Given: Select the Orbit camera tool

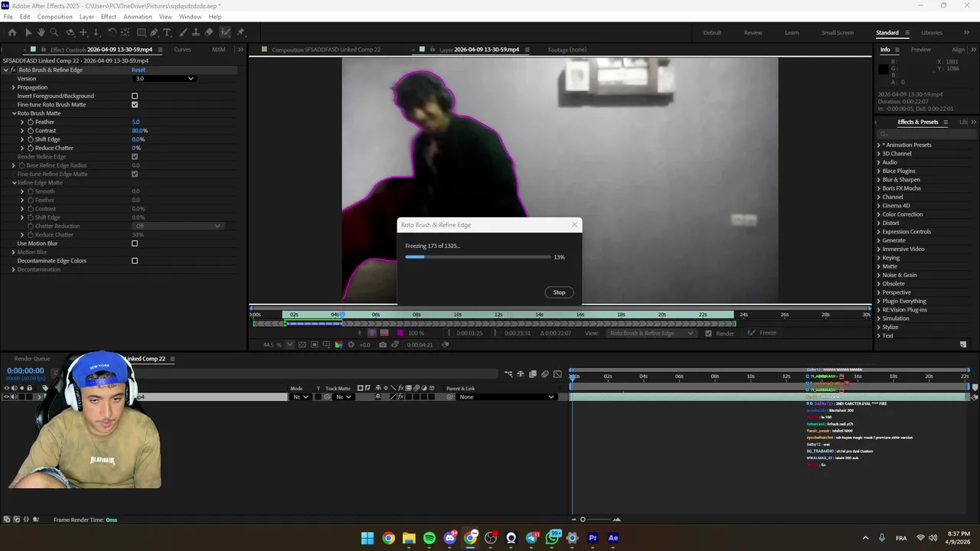Looking at the screenshot, I should coord(70,32).
